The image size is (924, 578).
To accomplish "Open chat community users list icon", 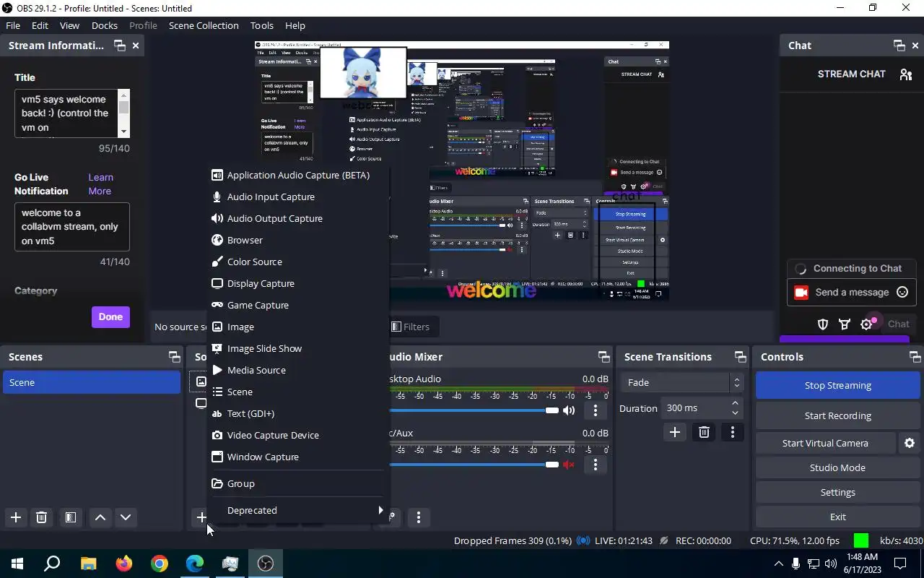I will (x=906, y=74).
